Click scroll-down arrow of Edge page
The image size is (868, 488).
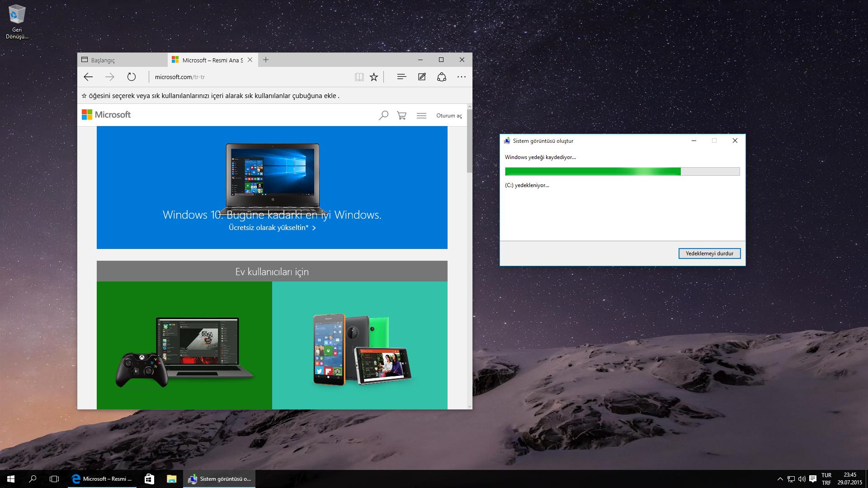469,406
